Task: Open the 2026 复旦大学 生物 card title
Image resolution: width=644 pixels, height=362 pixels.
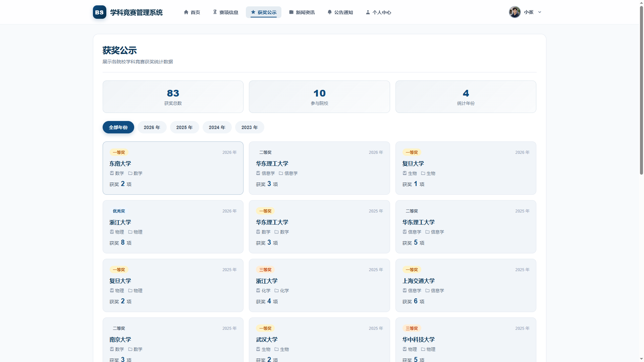Action: pos(413,164)
